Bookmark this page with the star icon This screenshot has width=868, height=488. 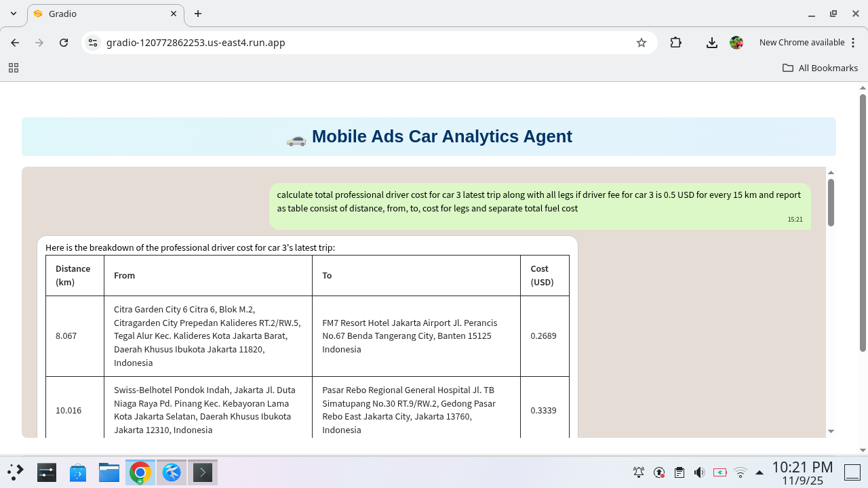point(642,43)
